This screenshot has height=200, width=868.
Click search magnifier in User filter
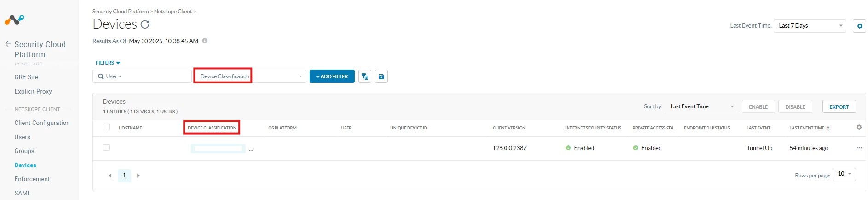pyautogui.click(x=101, y=76)
